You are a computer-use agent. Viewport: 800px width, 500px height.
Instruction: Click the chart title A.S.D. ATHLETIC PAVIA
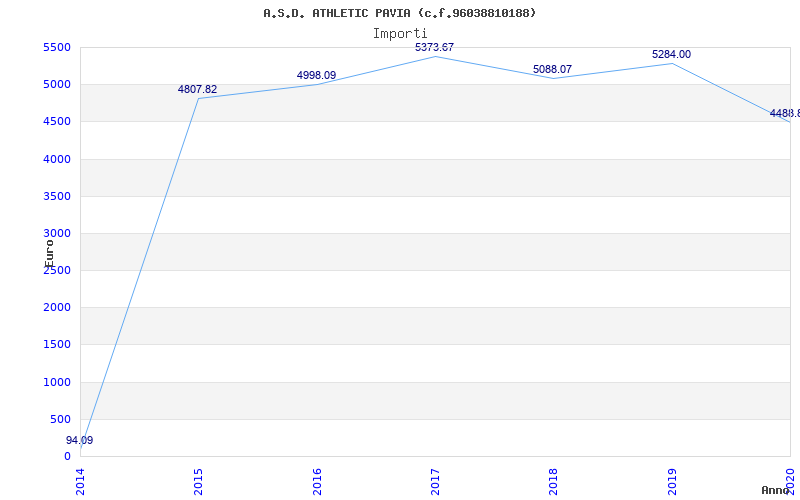tap(399, 13)
